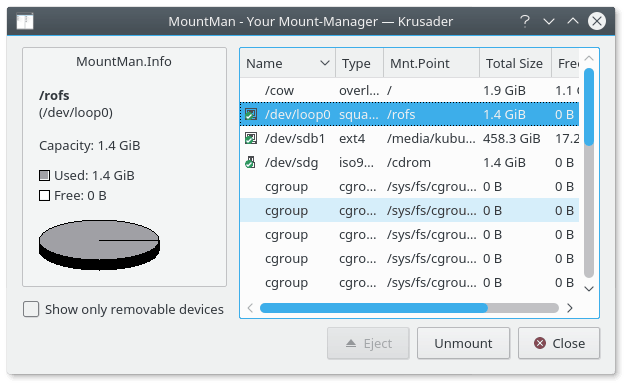Select the /dev/loop0 row
Image resolution: width=628 pixels, height=387 pixels.
coord(410,115)
